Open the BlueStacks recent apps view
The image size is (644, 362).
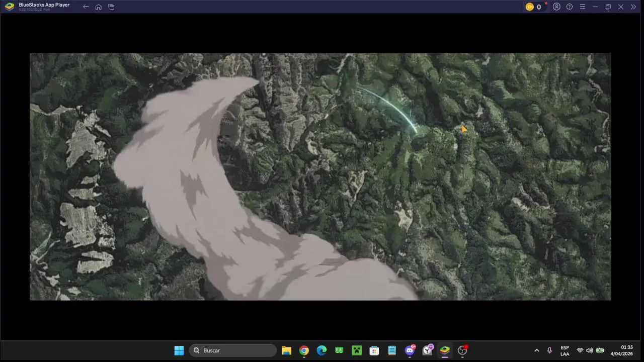pyautogui.click(x=111, y=7)
